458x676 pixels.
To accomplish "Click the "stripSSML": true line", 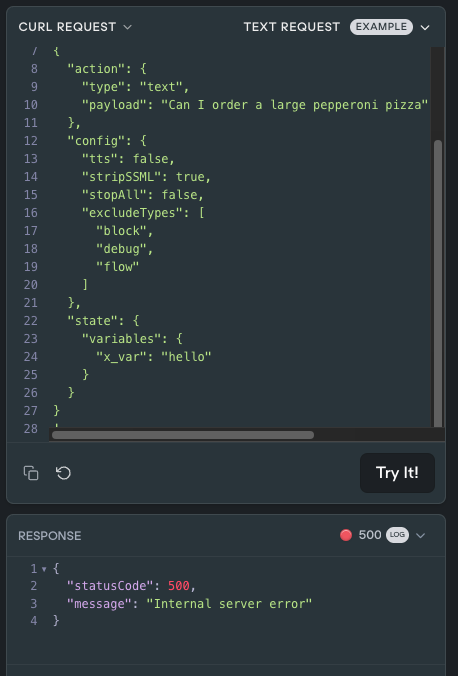I will [146, 177].
